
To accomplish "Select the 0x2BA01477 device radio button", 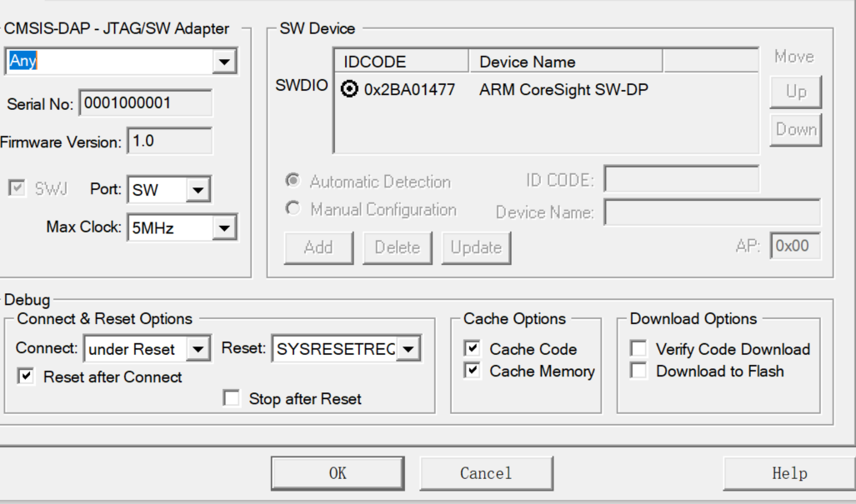I will point(349,88).
